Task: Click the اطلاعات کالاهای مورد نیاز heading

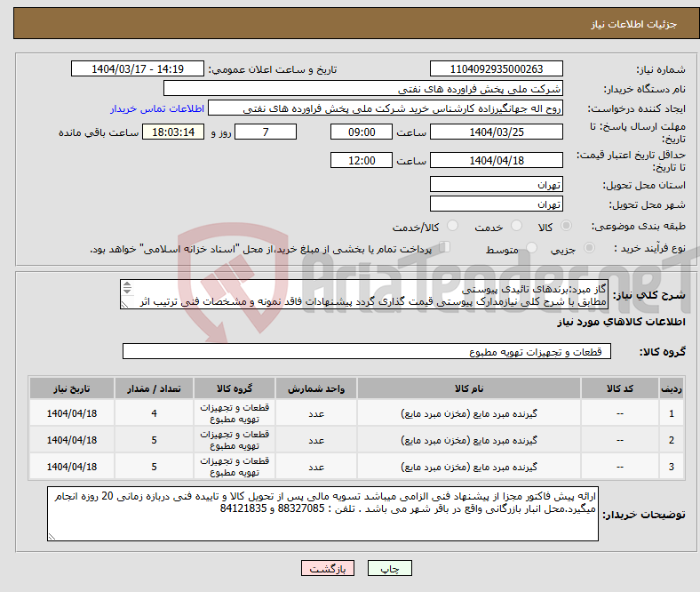Action: (621, 322)
